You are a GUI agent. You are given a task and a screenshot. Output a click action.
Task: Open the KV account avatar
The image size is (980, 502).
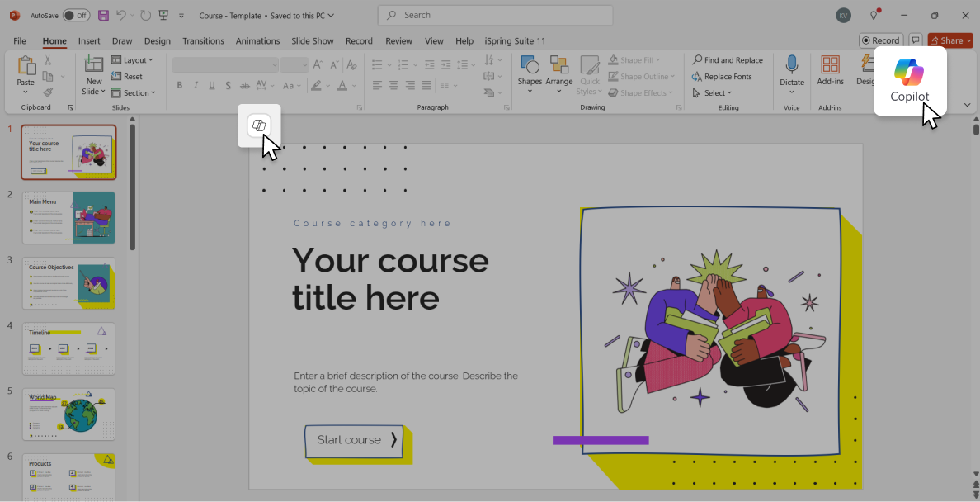(x=843, y=16)
